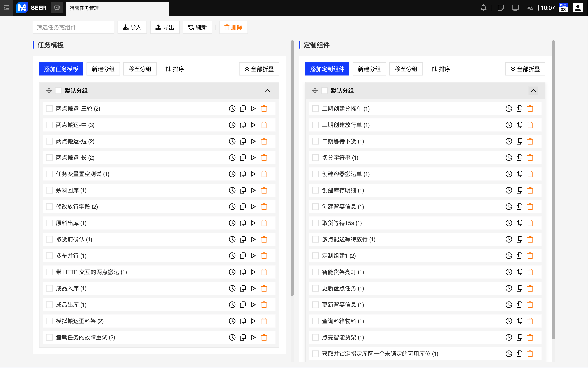588x368 pixels.
Task: Check the 两点搬运-中 checkbox
Action: click(49, 125)
